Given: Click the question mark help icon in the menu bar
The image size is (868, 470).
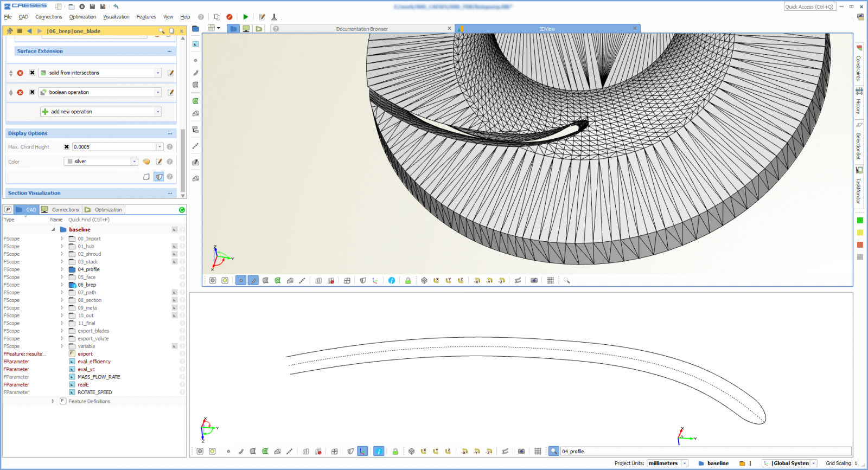Looking at the screenshot, I should [x=201, y=17].
